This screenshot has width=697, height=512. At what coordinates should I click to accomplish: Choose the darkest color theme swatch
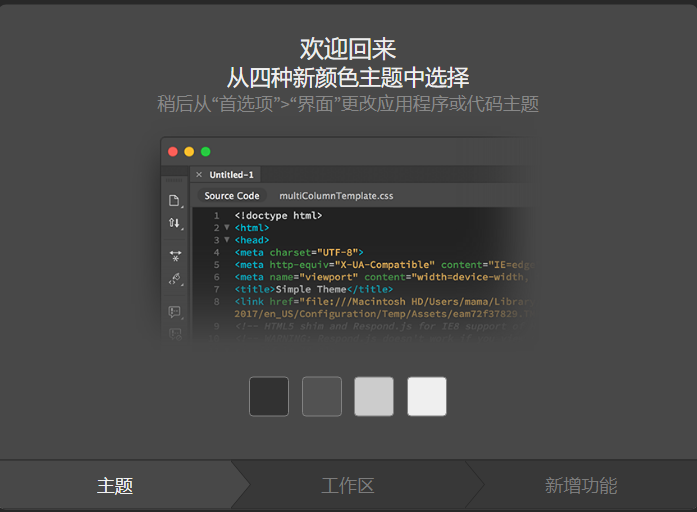tap(269, 396)
